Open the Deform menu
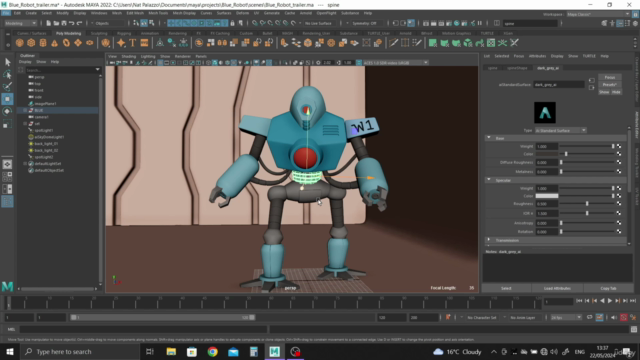This screenshot has height=360, width=640. tap(242, 13)
